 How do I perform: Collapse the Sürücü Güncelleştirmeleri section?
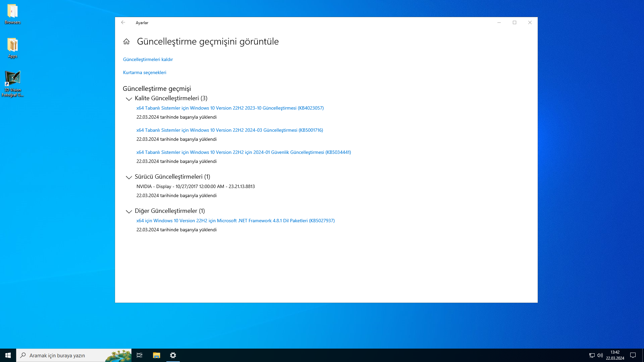[x=129, y=177]
